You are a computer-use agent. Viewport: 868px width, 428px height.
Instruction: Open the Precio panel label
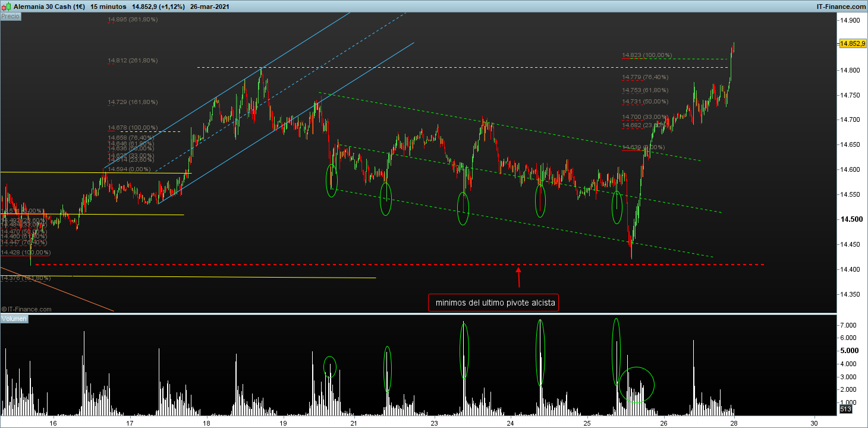pyautogui.click(x=10, y=17)
